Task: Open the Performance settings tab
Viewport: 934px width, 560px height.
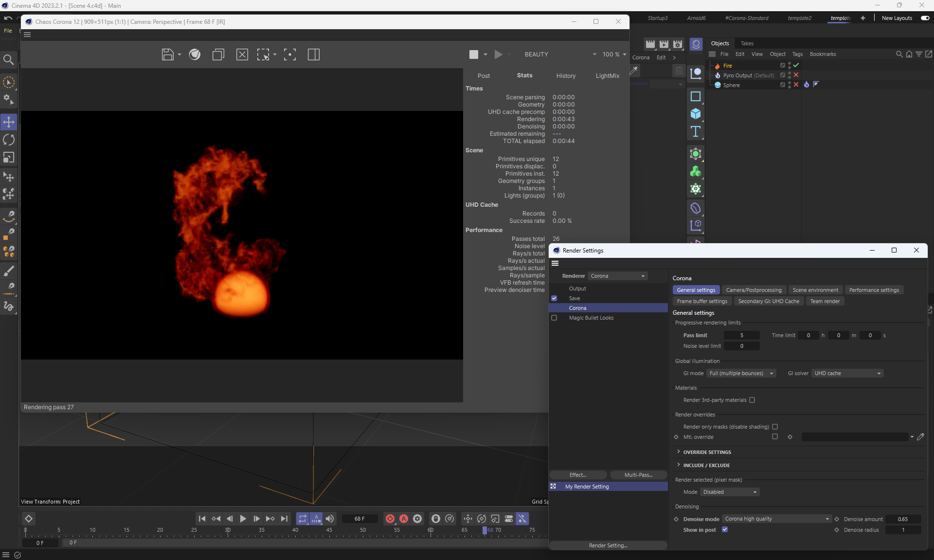Action: [x=874, y=290]
